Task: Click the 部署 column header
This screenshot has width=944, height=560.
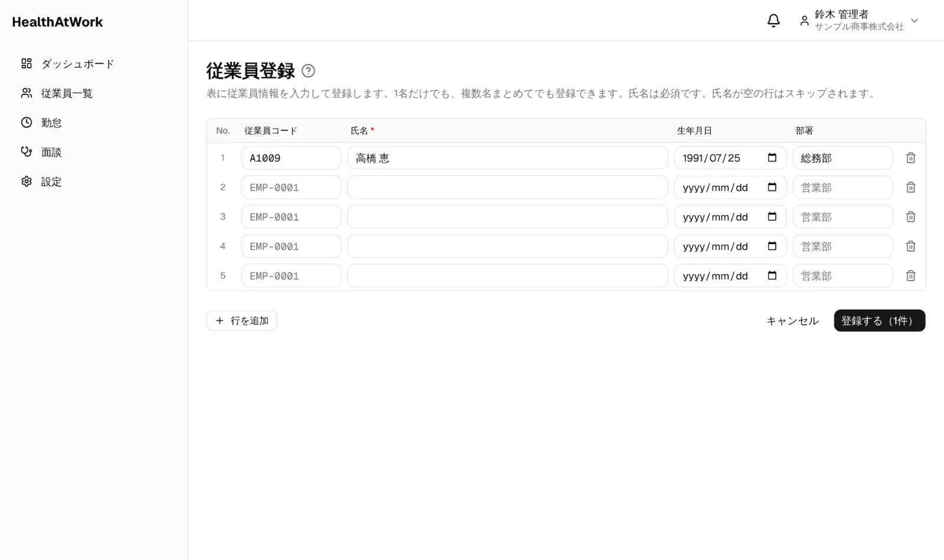Action: [x=804, y=131]
